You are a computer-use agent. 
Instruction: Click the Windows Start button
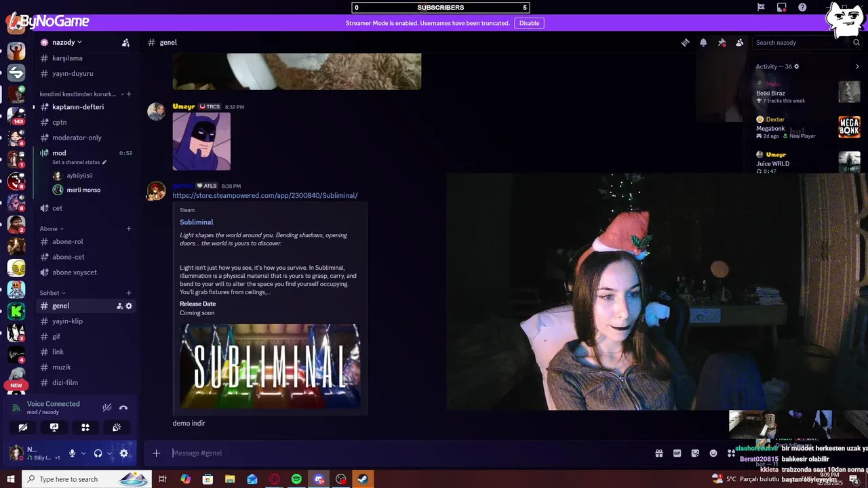coord(11,479)
